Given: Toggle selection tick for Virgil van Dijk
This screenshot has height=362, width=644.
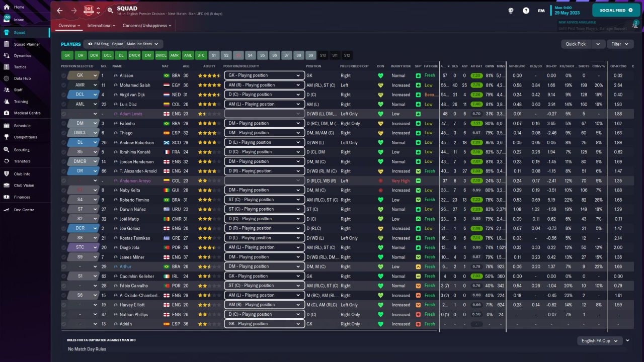Looking at the screenshot, I should [64, 95].
